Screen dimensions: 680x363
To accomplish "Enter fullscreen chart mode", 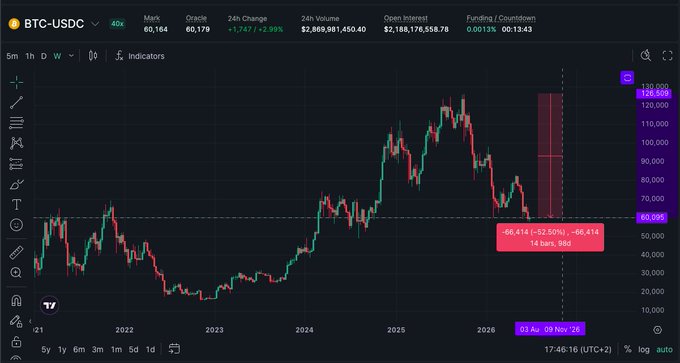I will point(667,56).
